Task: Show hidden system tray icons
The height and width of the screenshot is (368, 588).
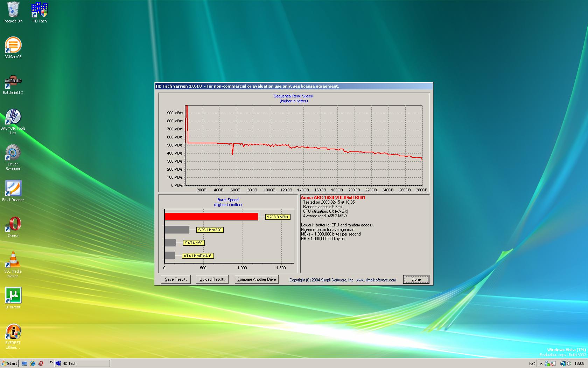Action: point(541,363)
